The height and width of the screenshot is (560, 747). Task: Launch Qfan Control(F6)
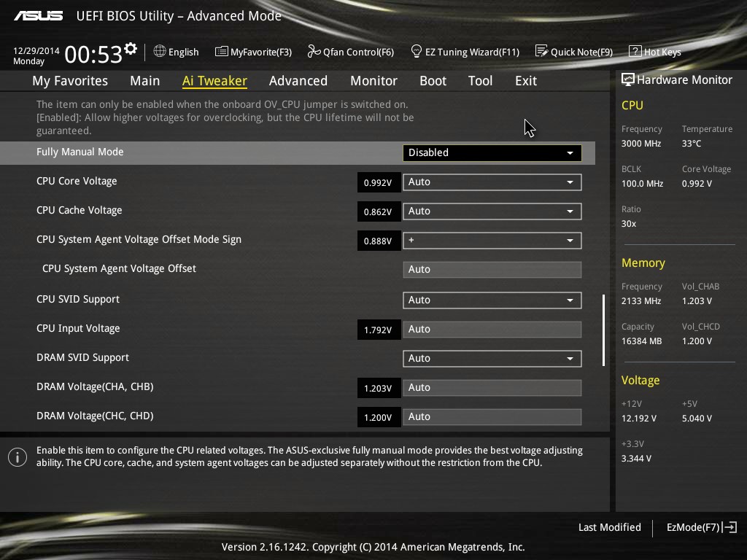tap(351, 52)
